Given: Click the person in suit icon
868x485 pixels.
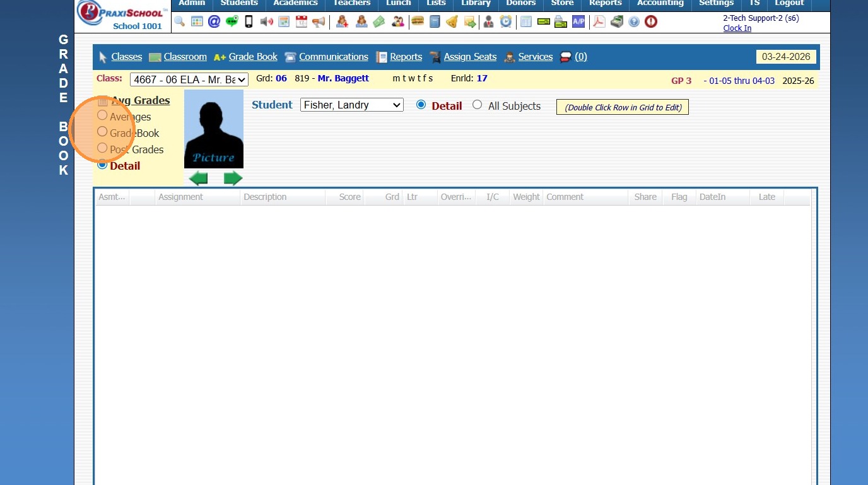Looking at the screenshot, I should (488, 21).
